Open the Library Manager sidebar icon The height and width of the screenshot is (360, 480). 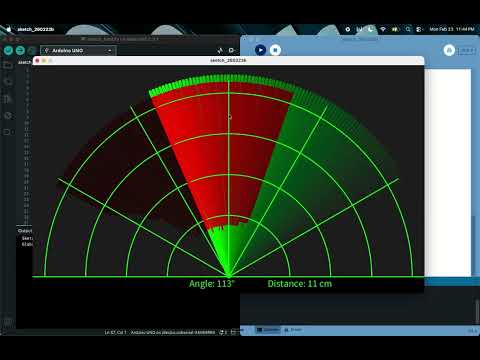pos(8,99)
